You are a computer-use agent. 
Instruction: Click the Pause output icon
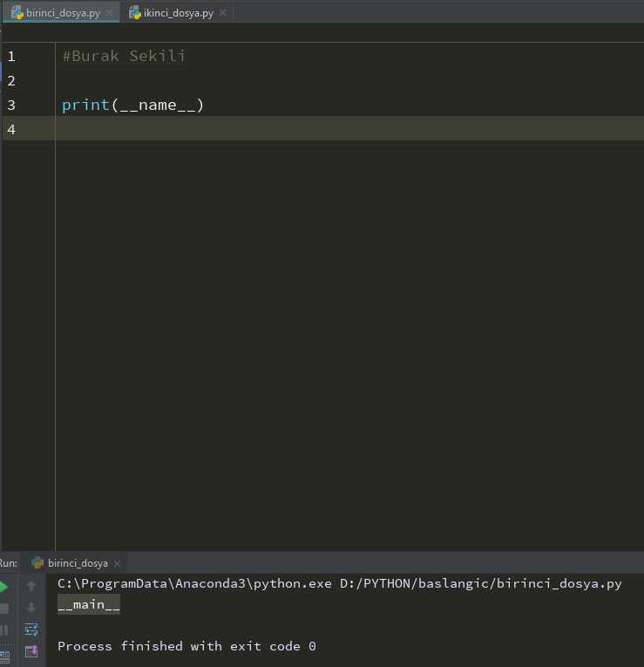(3, 630)
